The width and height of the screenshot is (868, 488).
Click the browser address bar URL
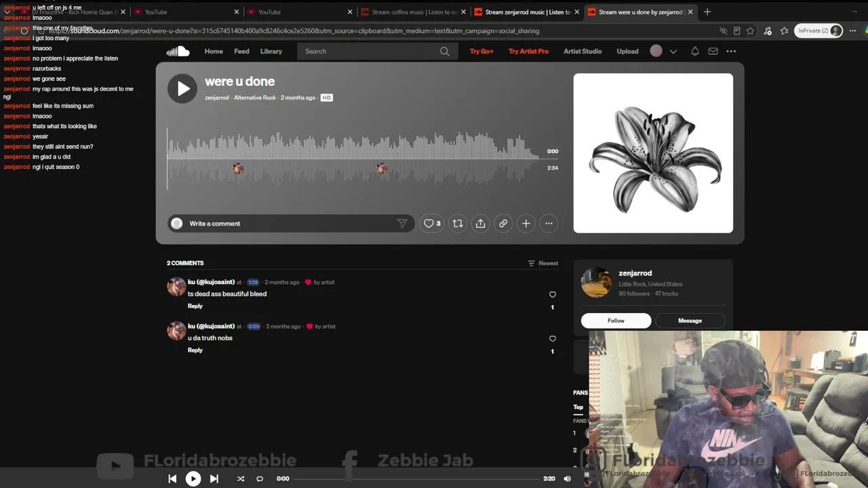294,31
